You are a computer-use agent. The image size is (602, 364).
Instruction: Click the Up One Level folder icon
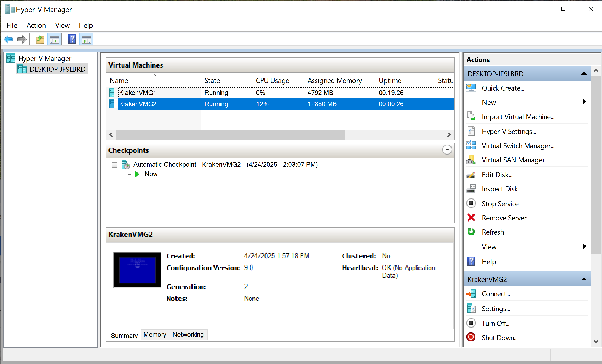pos(40,39)
